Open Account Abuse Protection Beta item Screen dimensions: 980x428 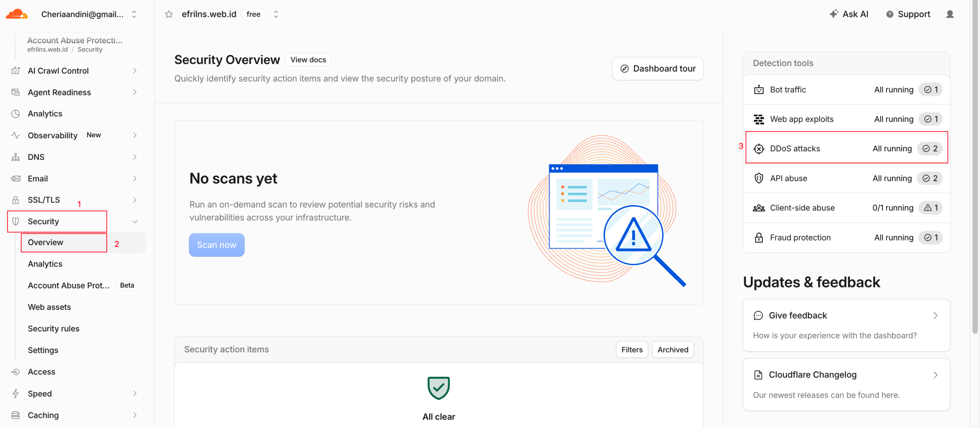(83, 285)
